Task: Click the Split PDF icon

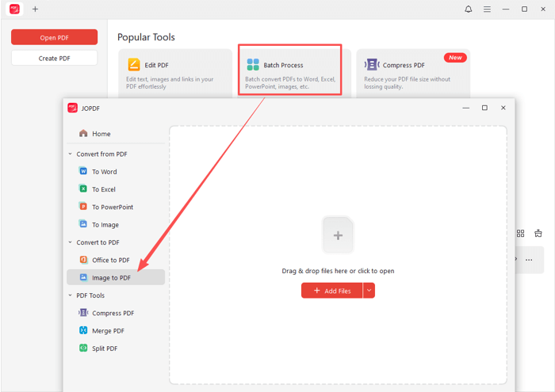Action: [83, 348]
